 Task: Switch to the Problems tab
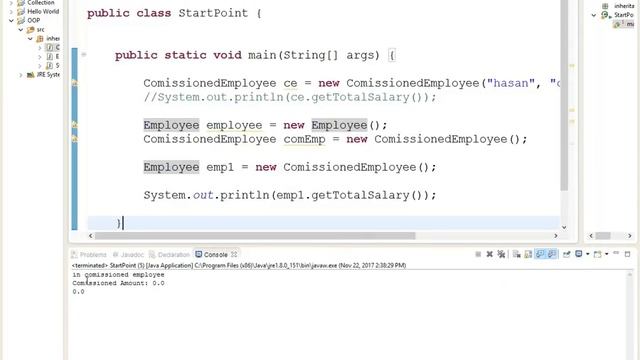(x=89, y=255)
